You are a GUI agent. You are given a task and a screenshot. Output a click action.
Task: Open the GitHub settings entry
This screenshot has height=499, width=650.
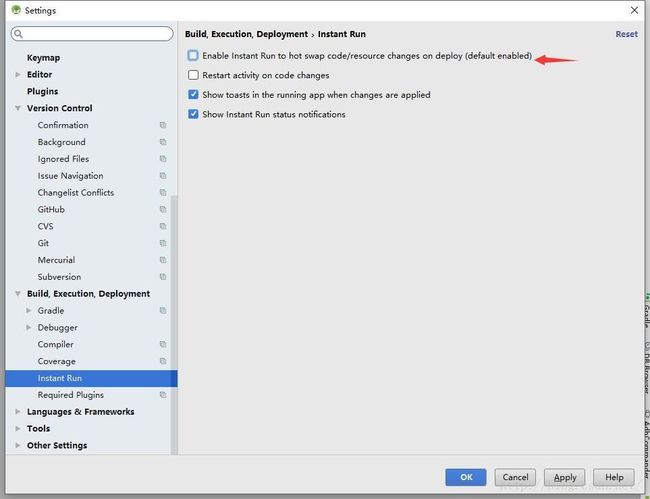51,210
